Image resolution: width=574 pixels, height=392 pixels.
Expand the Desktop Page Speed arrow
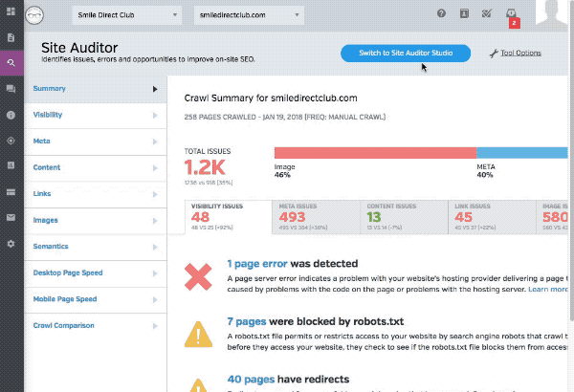point(155,273)
